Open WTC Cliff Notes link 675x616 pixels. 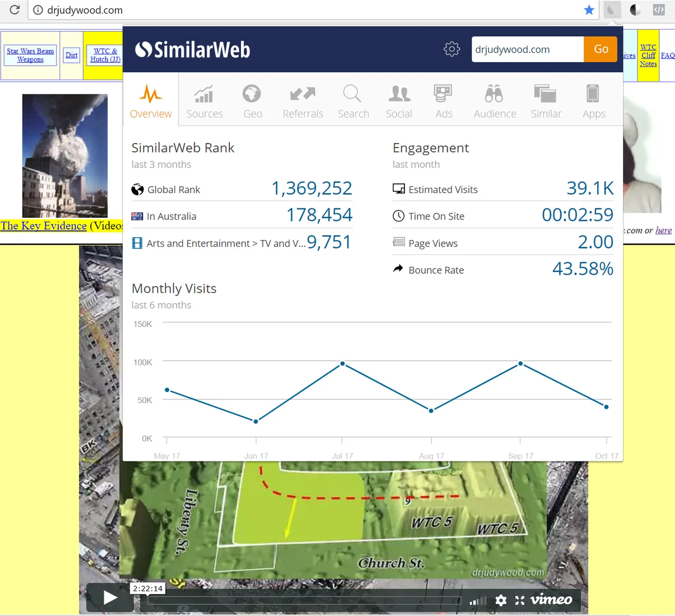click(x=648, y=55)
